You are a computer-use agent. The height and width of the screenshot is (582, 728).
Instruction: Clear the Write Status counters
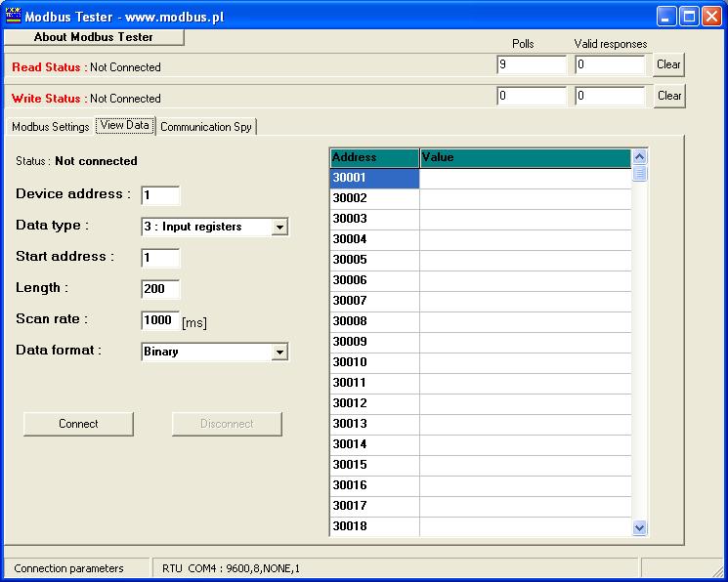pyautogui.click(x=669, y=96)
